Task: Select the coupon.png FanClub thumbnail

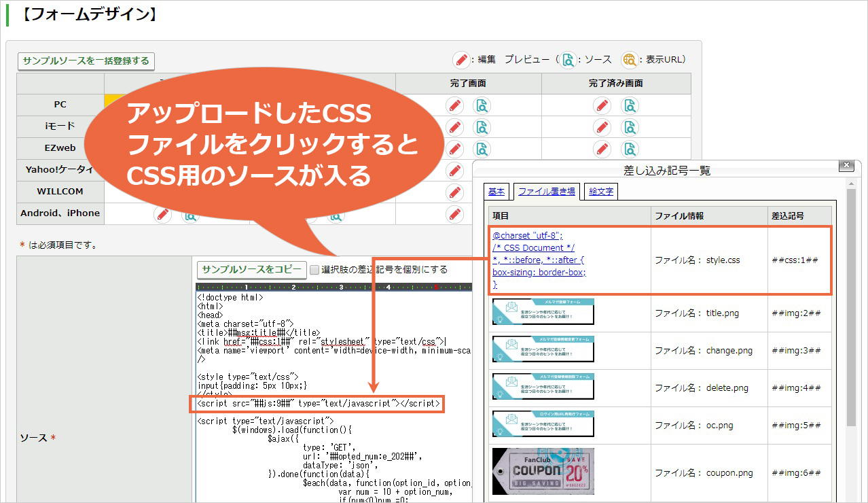Action: click(543, 472)
